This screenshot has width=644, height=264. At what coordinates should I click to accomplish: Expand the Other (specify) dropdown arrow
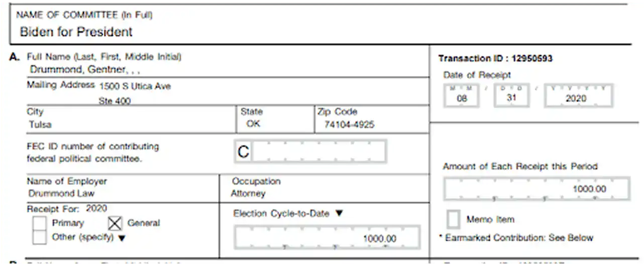coord(121,238)
